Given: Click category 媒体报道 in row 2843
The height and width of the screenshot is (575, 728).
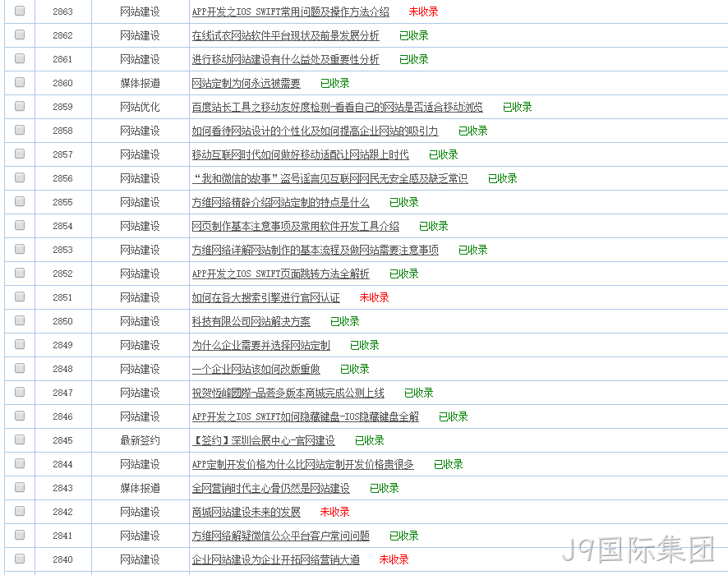Looking at the screenshot, I should (x=140, y=488).
